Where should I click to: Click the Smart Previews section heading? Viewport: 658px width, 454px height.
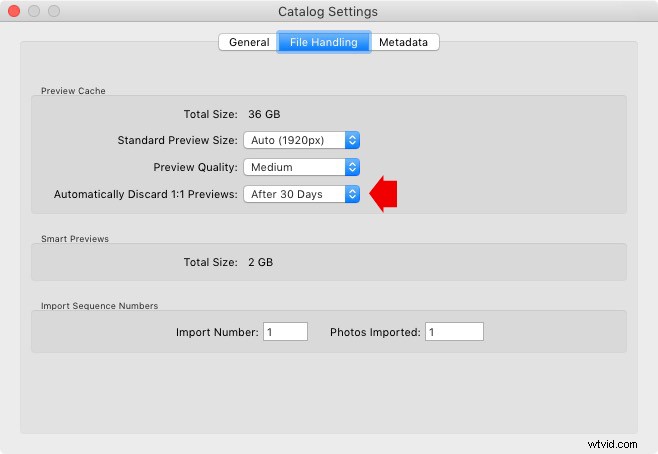(75, 239)
